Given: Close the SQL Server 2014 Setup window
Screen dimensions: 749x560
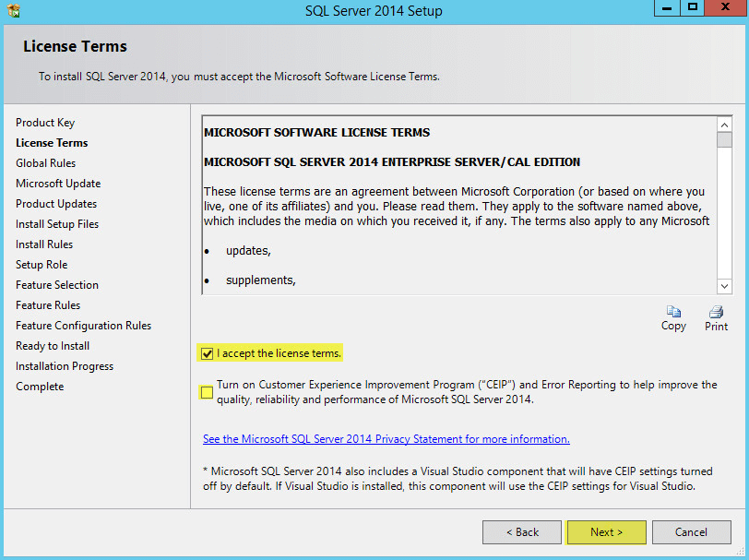Looking at the screenshot, I should coord(725,7).
